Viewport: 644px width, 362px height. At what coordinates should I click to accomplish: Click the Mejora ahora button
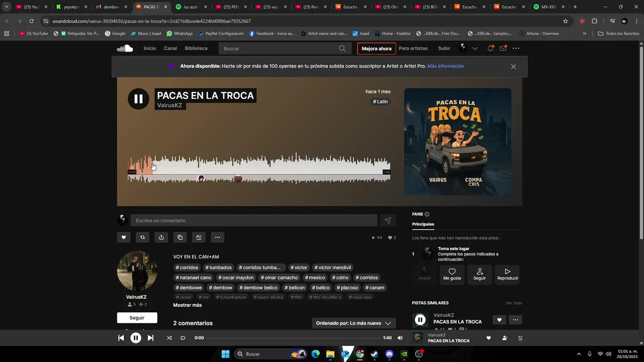[376, 49]
